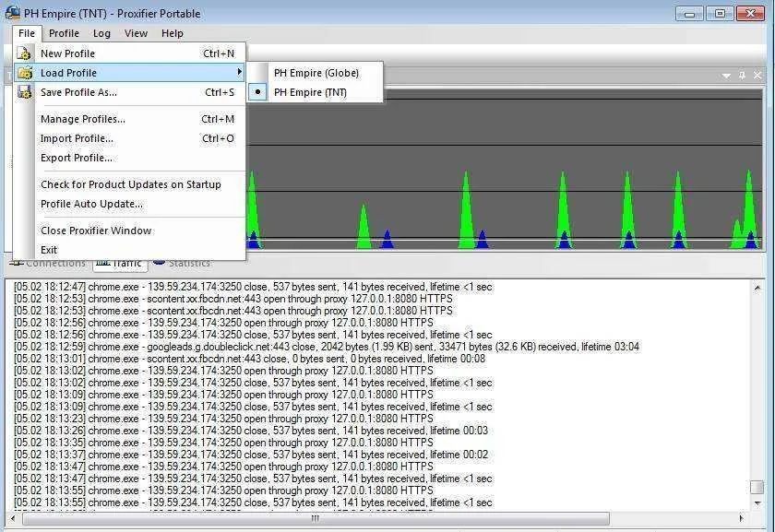Click the Statistics tab icon
775x532 pixels.
coord(159,263)
